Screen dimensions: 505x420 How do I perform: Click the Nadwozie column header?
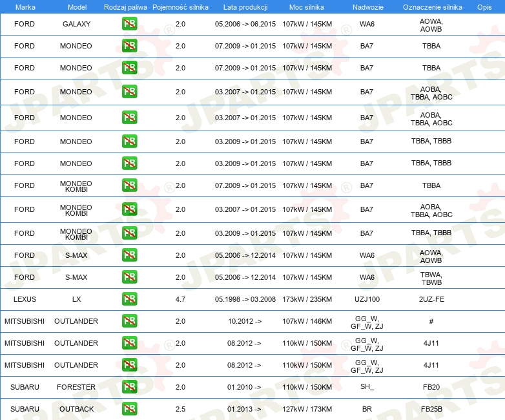[368, 7]
